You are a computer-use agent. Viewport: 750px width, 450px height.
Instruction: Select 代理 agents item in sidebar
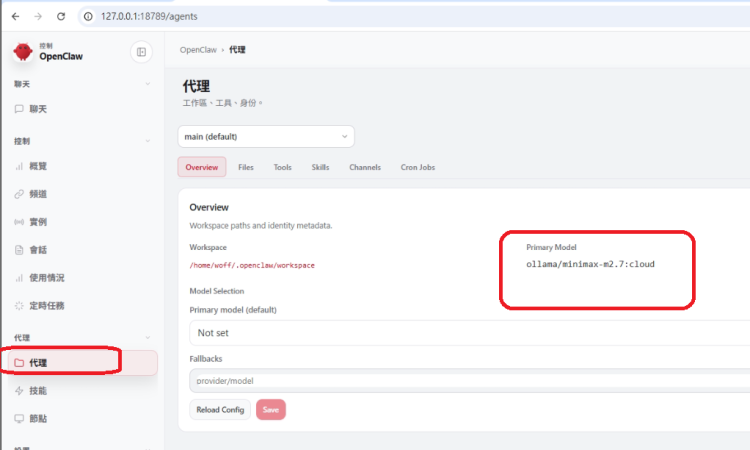click(83, 362)
